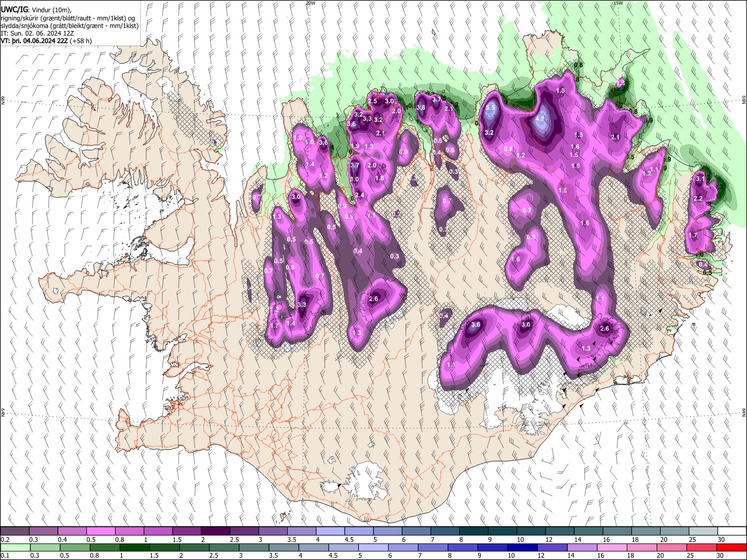Click the 3.8 value label on the map

[x=420, y=108]
